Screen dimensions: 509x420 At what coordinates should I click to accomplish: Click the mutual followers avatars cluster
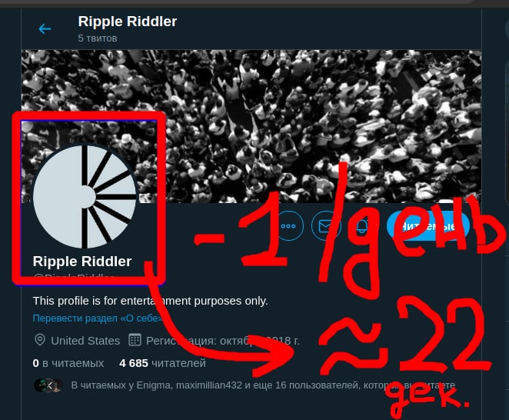(x=48, y=385)
